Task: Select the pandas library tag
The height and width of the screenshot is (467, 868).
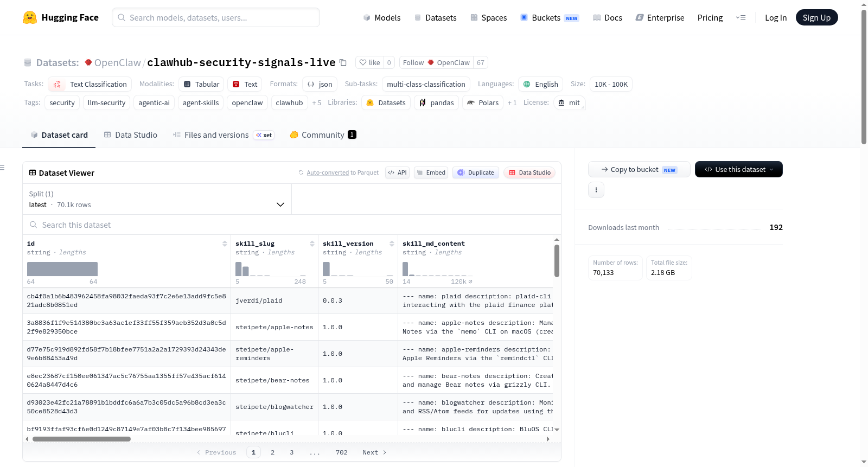Action: click(x=437, y=103)
